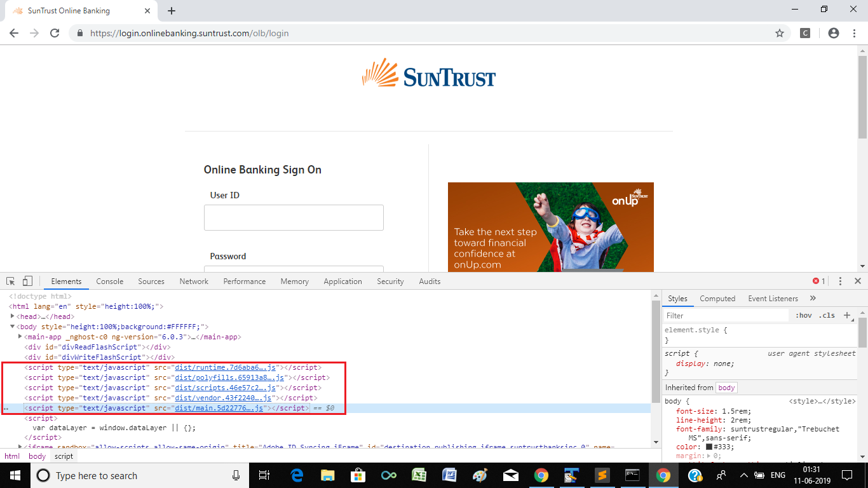Open the Application tab

[x=342, y=281]
